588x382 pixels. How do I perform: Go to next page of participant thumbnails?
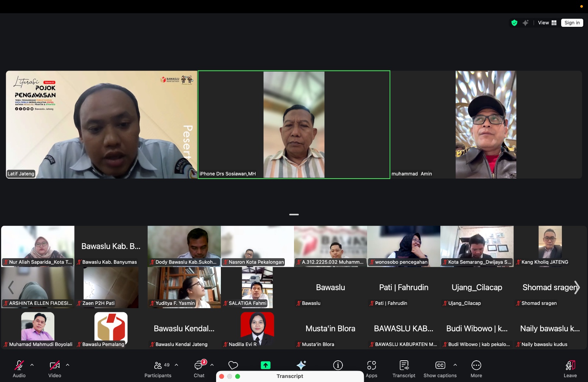[577, 288]
